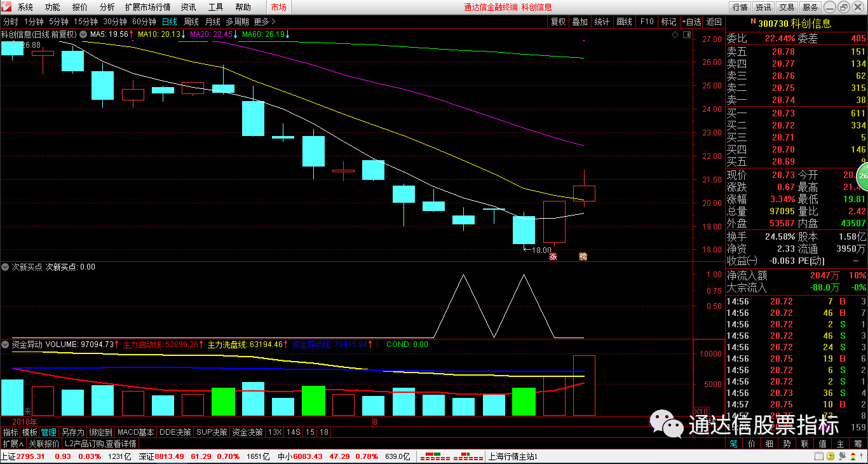Switch to 分时 period

point(11,22)
